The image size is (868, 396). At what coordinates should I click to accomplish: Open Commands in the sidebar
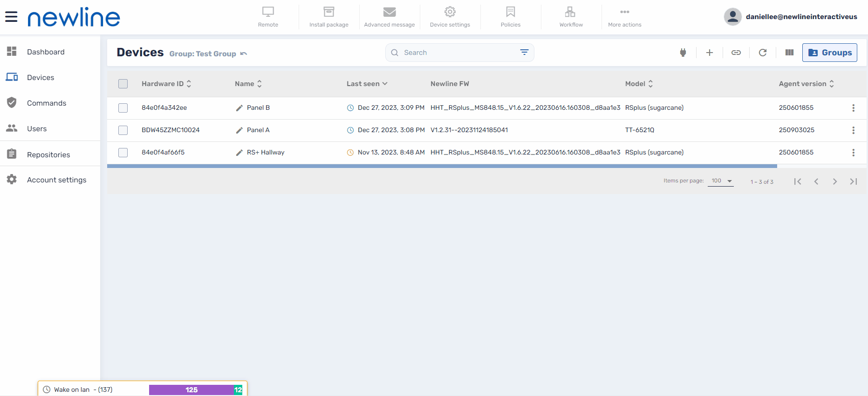50,103
